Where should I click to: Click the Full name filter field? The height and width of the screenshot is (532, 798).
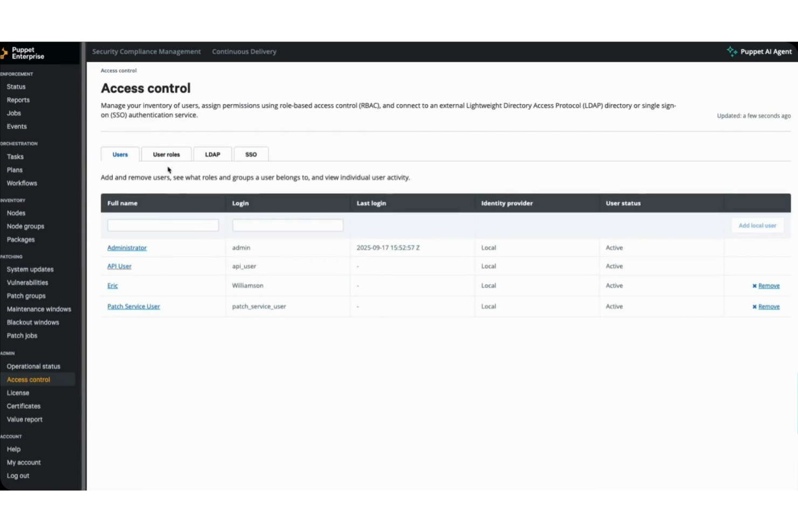(162, 225)
